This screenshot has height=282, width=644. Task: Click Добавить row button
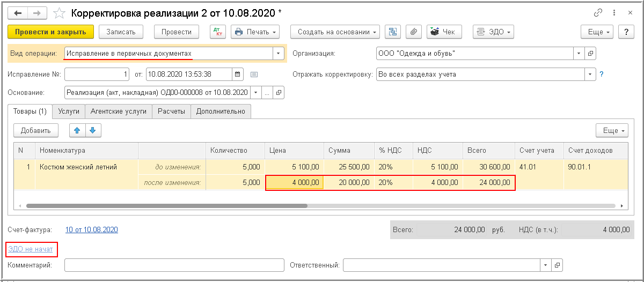coord(36,130)
